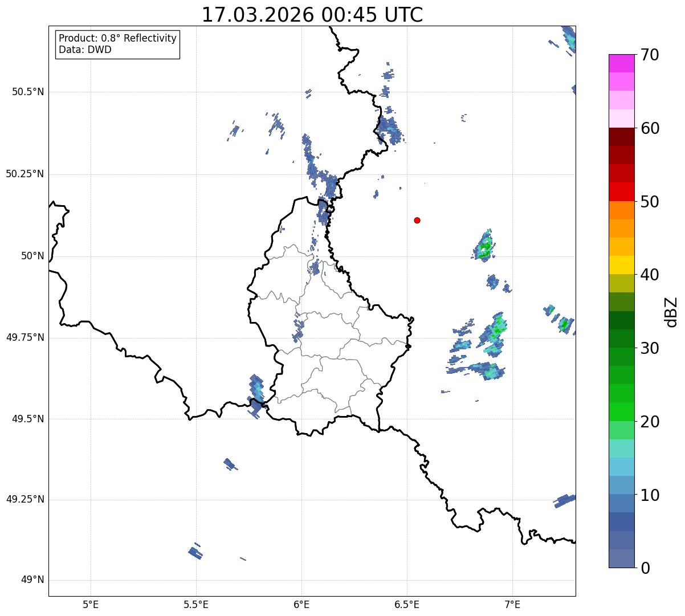This screenshot has width=685, height=616.
Task: Click the '5.5°E' longitude label
Action: click(x=196, y=604)
